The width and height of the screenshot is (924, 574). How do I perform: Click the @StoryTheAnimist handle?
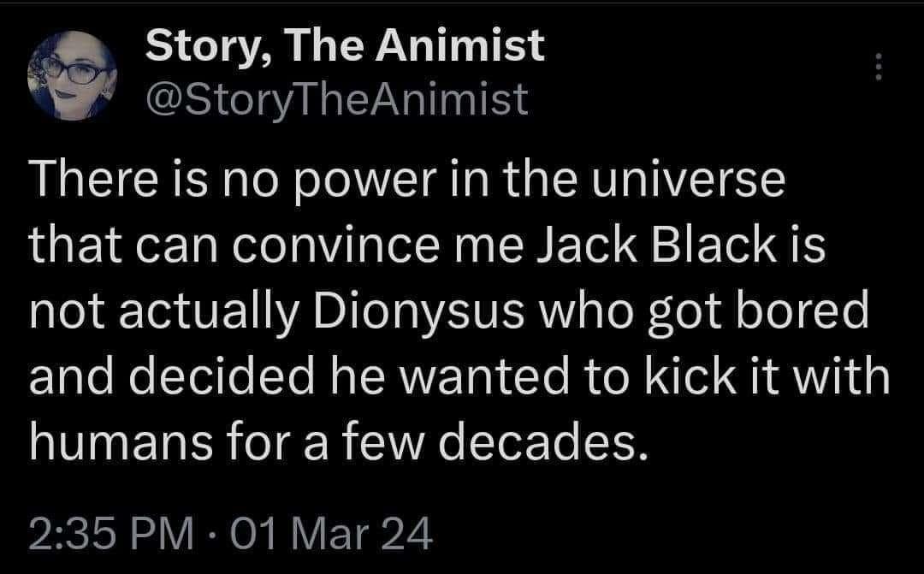point(338,98)
